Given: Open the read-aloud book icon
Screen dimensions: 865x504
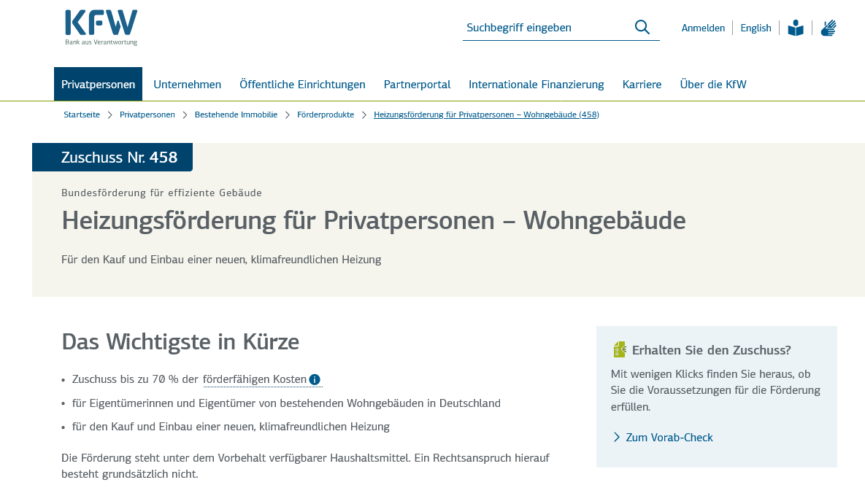Looking at the screenshot, I should tap(795, 27).
